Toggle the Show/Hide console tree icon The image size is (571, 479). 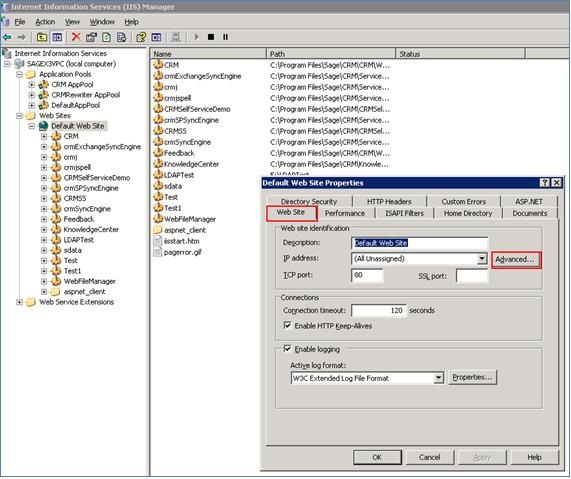click(x=57, y=37)
